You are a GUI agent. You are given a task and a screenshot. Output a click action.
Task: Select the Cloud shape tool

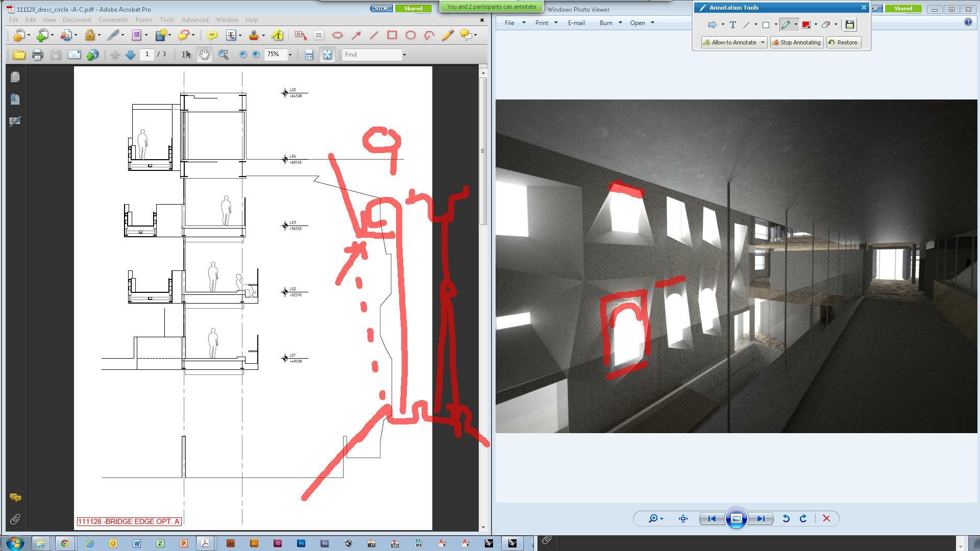337,35
